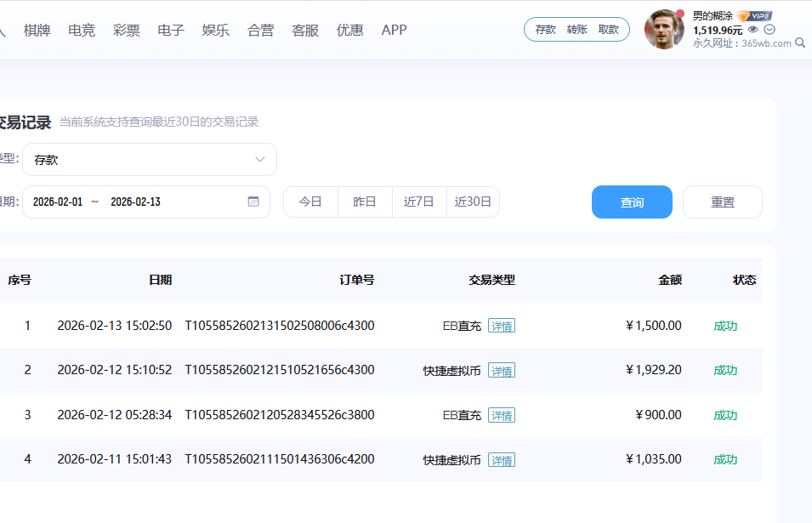Open the 优惠 promotions menu
The width and height of the screenshot is (812, 523).
349,29
